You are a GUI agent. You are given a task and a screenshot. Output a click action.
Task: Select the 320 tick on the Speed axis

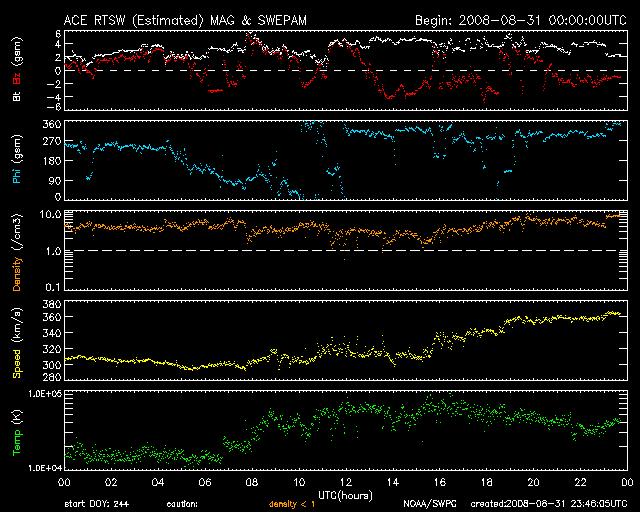[52, 349]
